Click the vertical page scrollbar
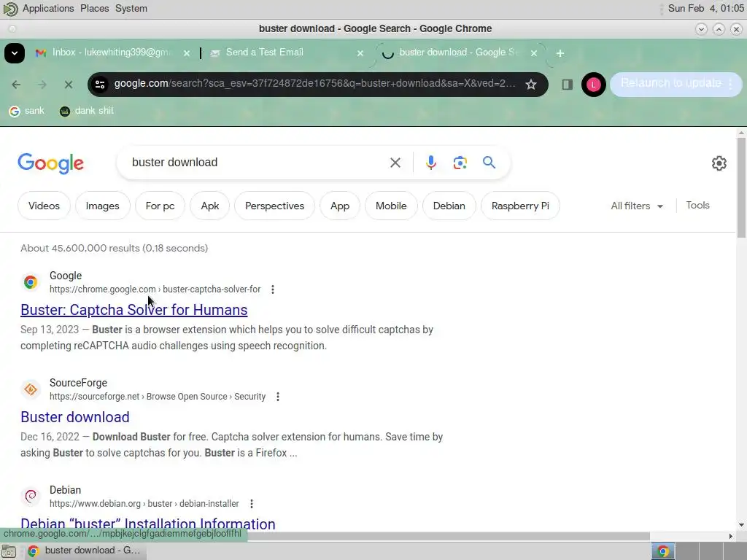 point(741,188)
